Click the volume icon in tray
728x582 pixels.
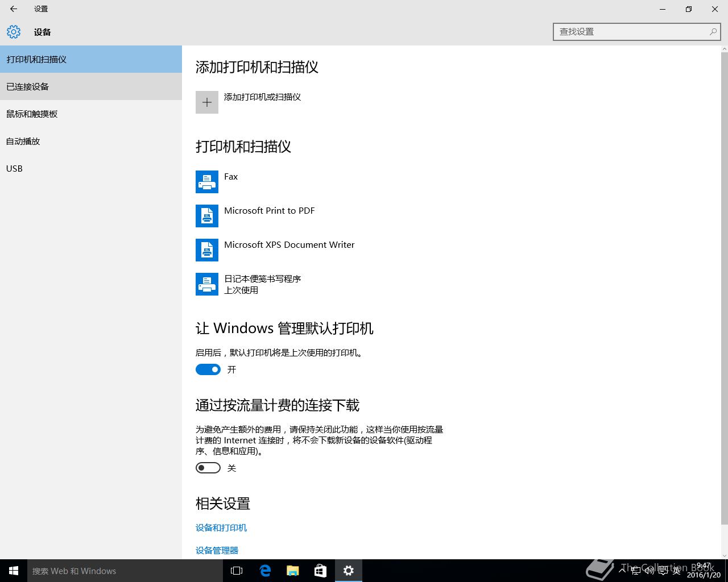point(650,571)
